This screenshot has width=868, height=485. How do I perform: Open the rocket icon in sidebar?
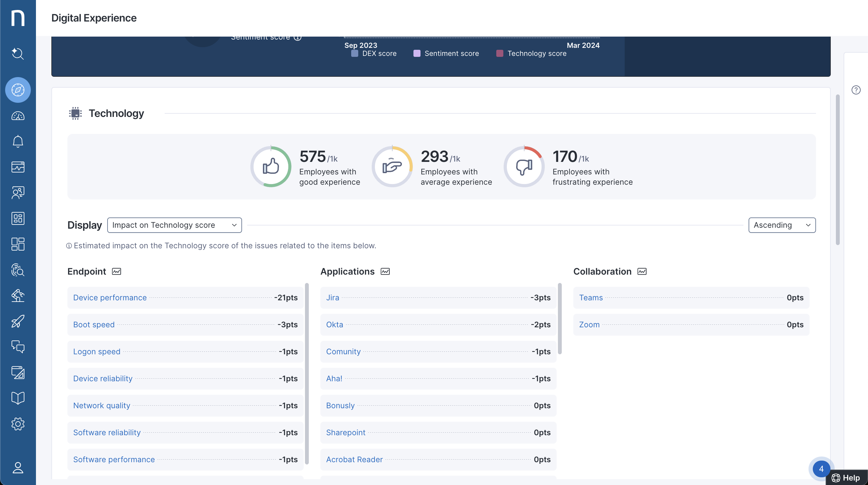[18, 321]
